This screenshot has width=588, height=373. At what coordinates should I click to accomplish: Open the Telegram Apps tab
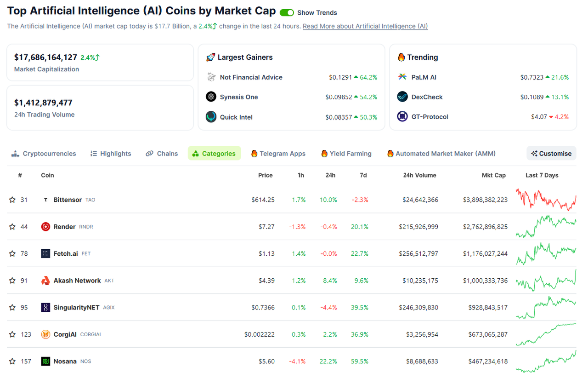pyautogui.click(x=278, y=154)
